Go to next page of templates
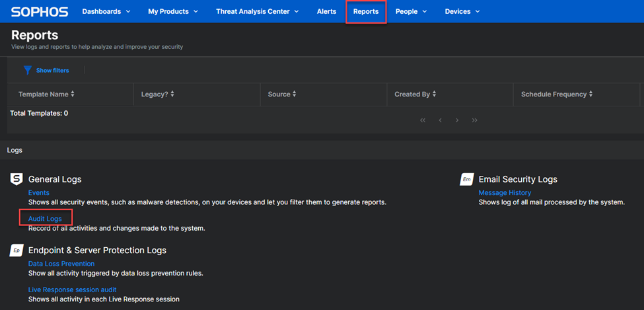 (457, 120)
